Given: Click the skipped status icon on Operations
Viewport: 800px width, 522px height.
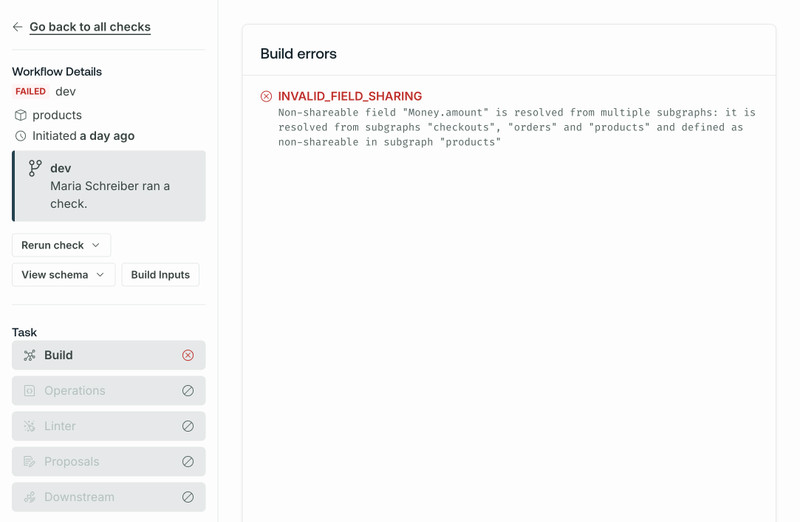Looking at the screenshot, I should tap(188, 391).
